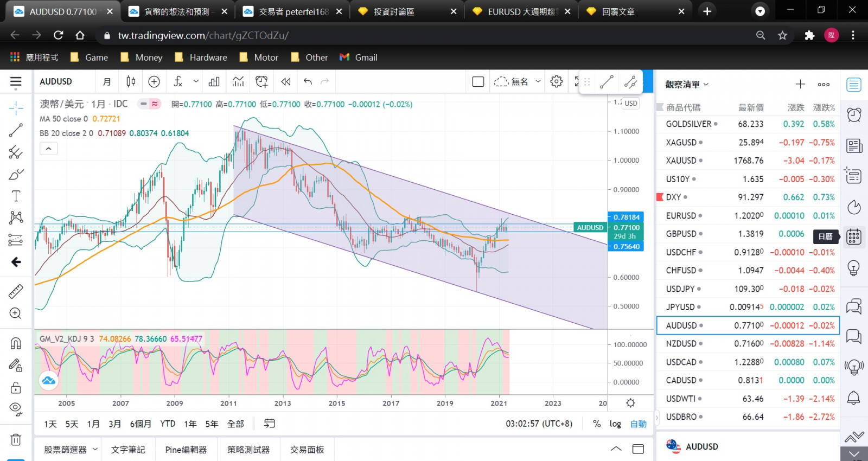The image size is (868, 461).
Task: Open the alerts alarm clock panel
Action: (854, 114)
